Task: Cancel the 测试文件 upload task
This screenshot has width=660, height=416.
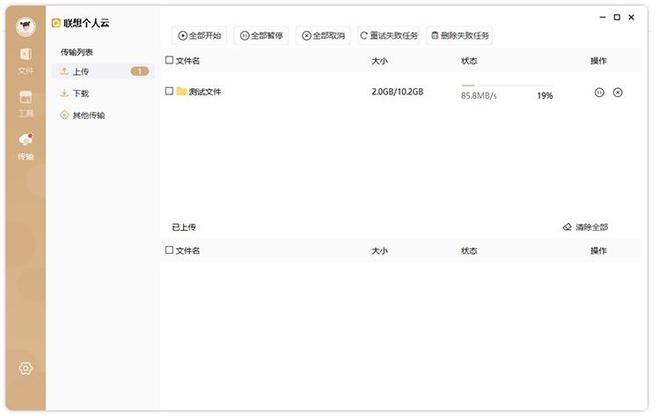Action: tap(618, 93)
